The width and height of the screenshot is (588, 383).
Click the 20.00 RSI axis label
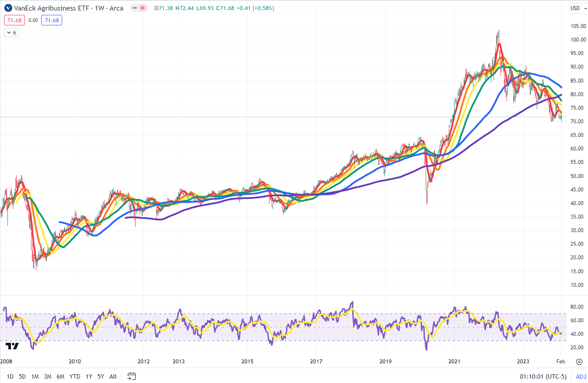pos(577,347)
